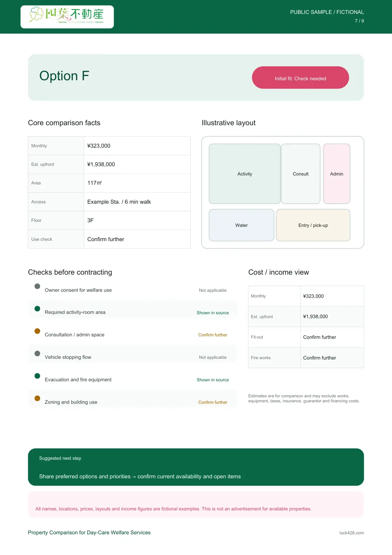Image resolution: width=392 pixels, height=555 pixels.
Task: Click 'PUBLIC SAMPLE / FICTIONAL' header text
Action: pos(327,12)
